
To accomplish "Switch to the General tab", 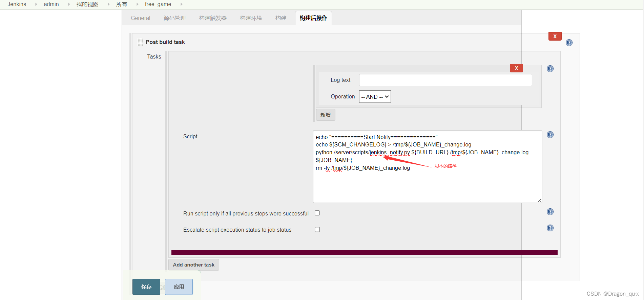I will click(x=141, y=18).
